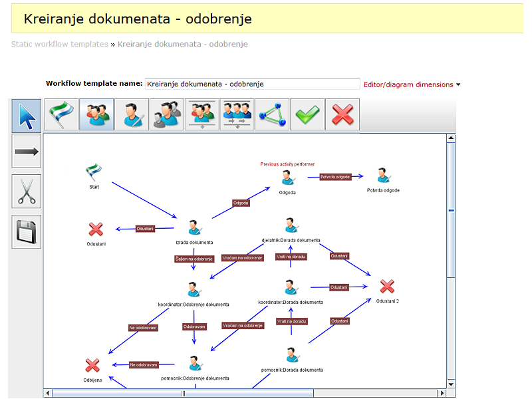Select 'Ne odobravam' label from pomocnik:Odobrenje
The width and height of the screenshot is (532, 399).
click(144, 365)
